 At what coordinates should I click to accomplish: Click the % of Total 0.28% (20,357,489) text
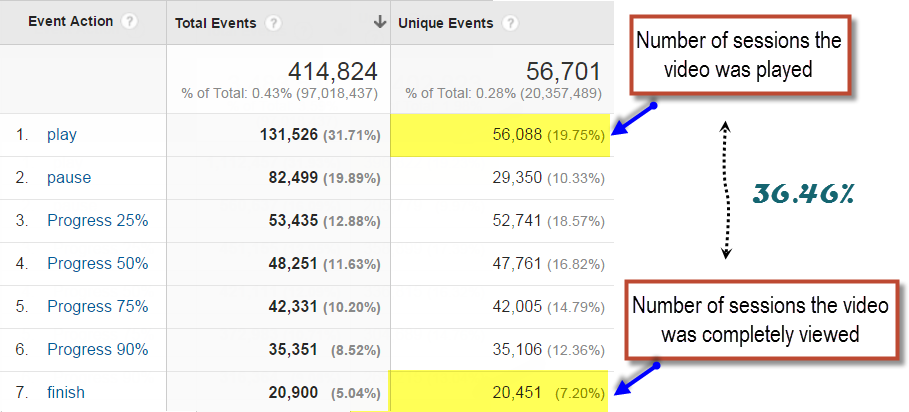tap(503, 94)
